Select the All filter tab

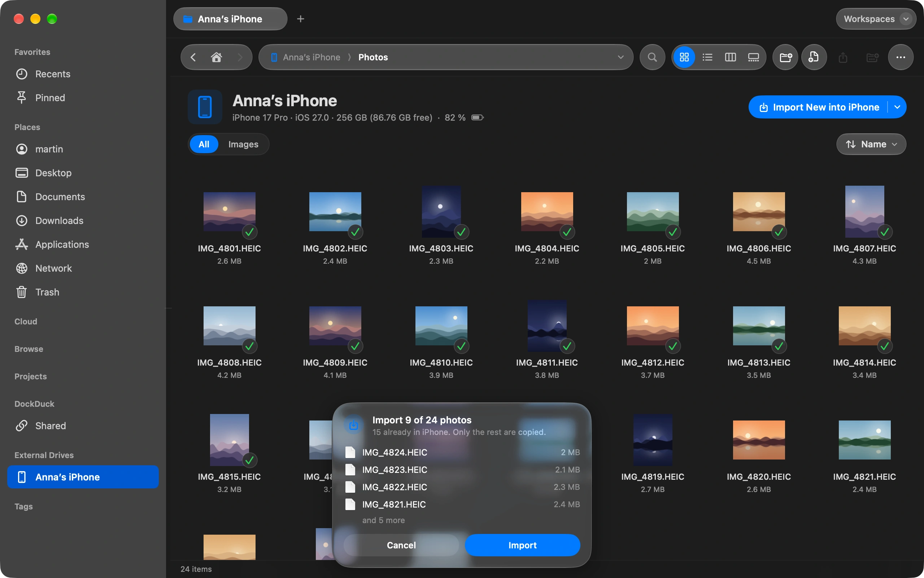click(204, 144)
